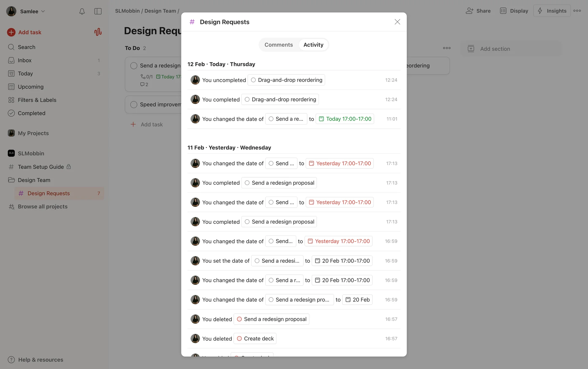Open Browse all projects link
The height and width of the screenshot is (369, 588).
pyautogui.click(x=43, y=207)
